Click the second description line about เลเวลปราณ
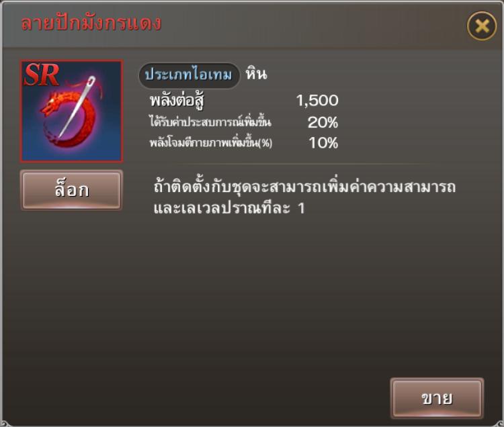 (229, 208)
